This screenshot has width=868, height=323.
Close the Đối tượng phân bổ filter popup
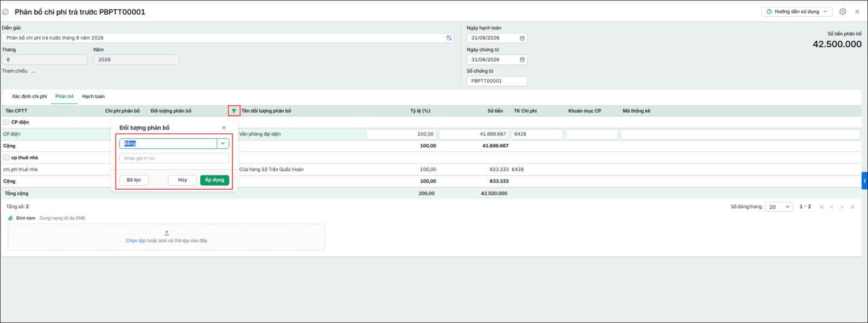point(224,128)
